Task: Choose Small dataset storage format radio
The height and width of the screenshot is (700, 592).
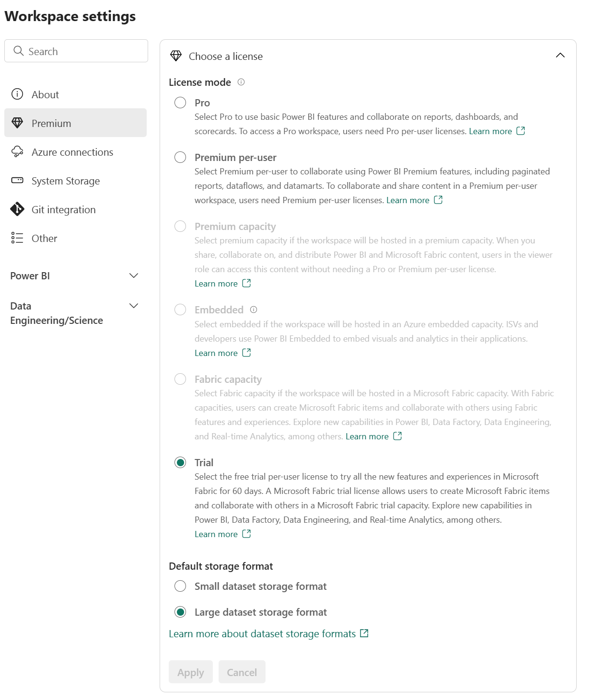Action: coord(180,586)
